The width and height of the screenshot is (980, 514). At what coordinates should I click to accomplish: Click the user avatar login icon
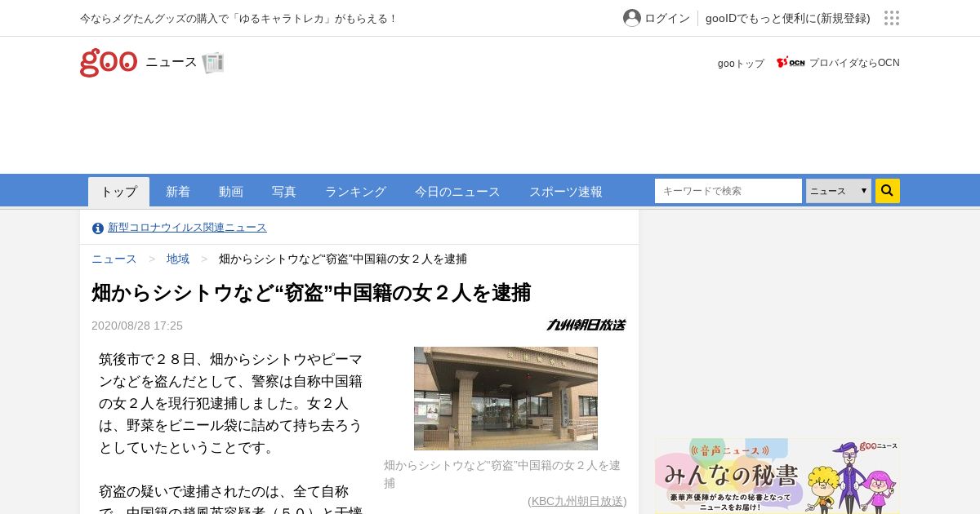pyautogui.click(x=632, y=18)
